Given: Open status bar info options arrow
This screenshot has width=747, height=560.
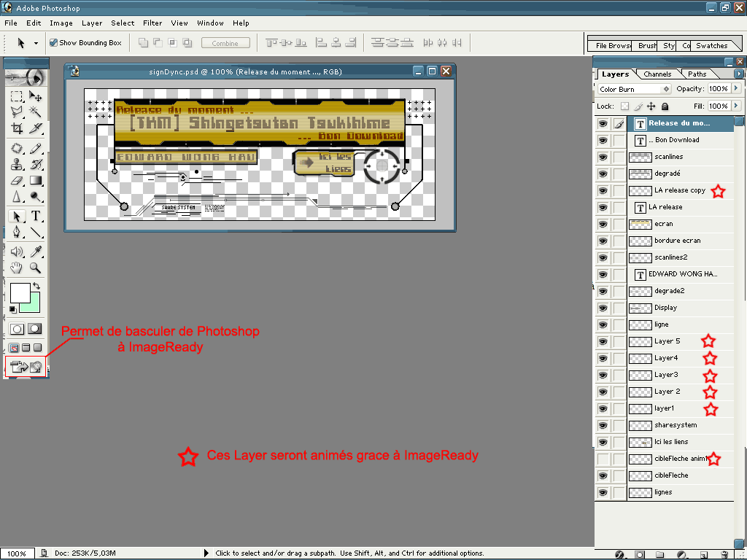Looking at the screenshot, I should coord(206,553).
